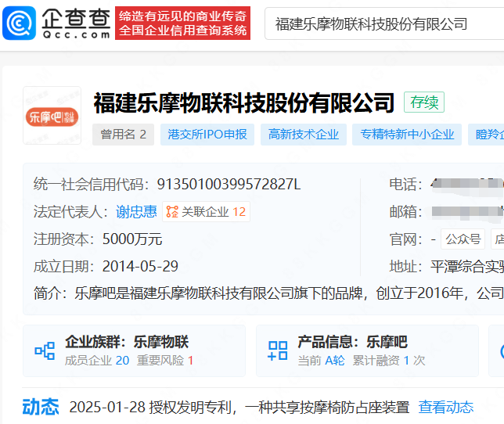Open legal representative 谢忠惠 profile link
This screenshot has height=424, width=504.
point(136,212)
